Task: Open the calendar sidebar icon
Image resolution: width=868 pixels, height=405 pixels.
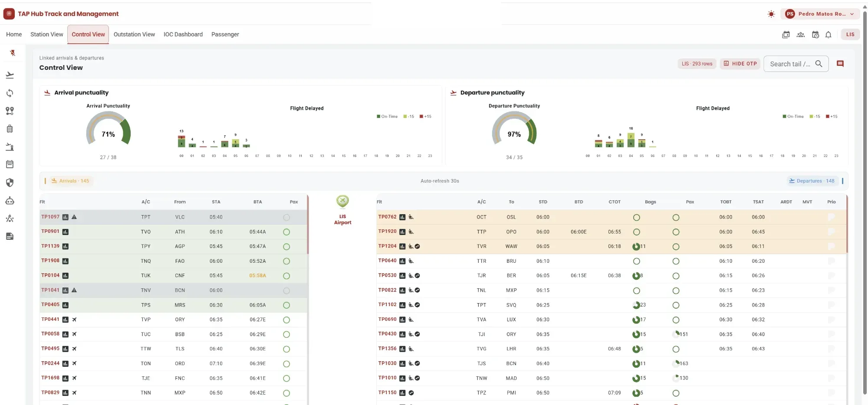Action: click(x=10, y=164)
